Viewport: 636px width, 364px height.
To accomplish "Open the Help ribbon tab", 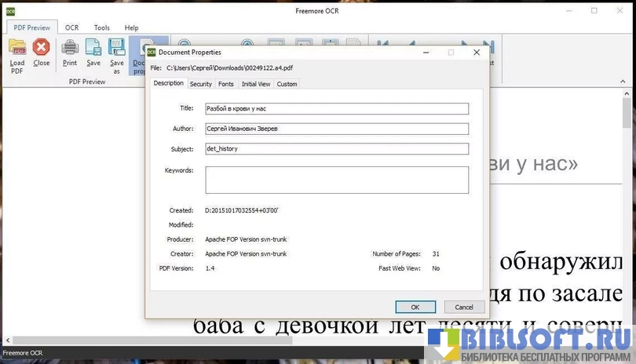I will tap(131, 27).
